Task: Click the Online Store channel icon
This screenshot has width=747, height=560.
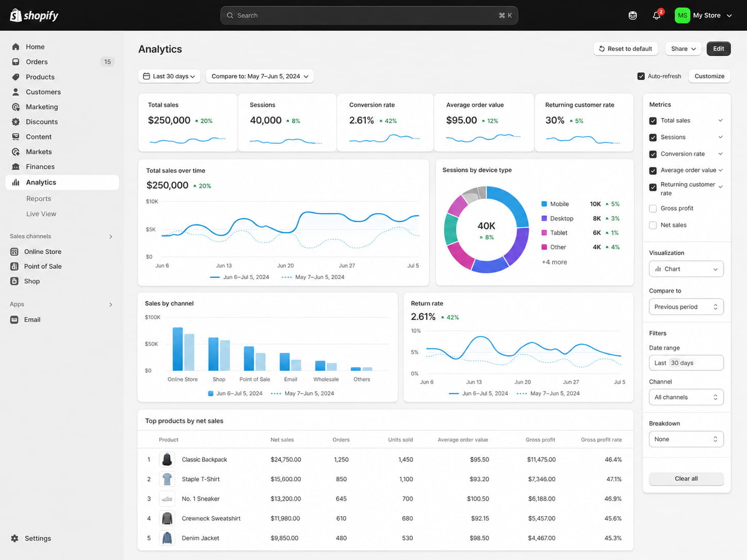Action: [x=14, y=252]
